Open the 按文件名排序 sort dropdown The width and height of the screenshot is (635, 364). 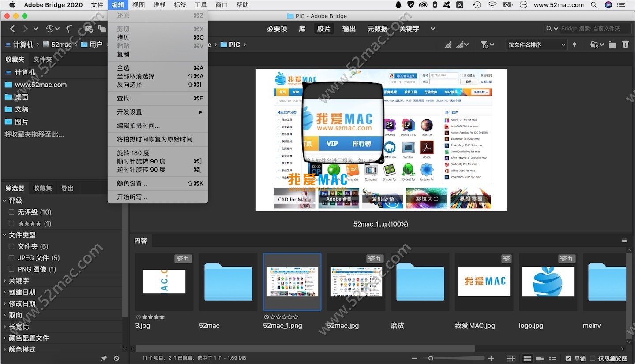537,45
